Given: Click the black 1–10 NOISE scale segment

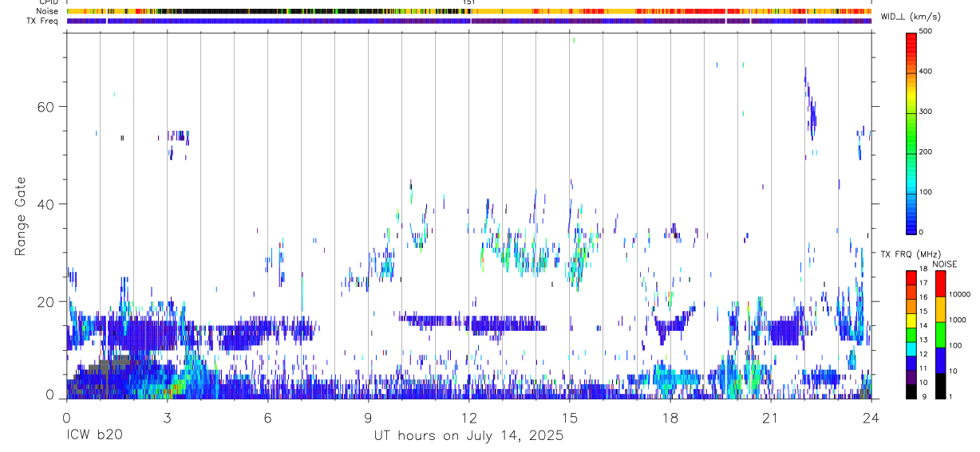Looking at the screenshot, I should (939, 386).
